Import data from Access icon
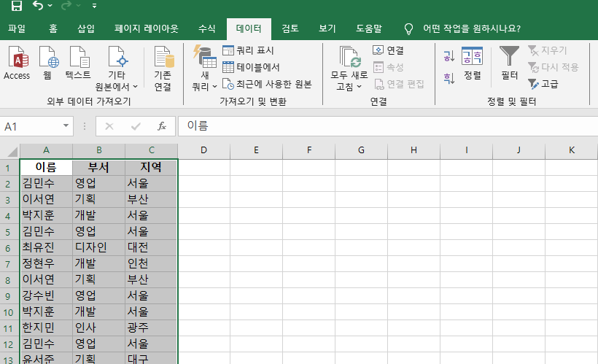Image resolution: width=598 pixels, height=364 pixels. 17,63
